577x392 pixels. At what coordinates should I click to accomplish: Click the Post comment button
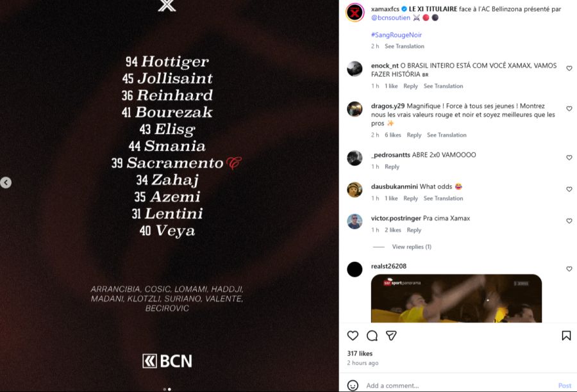[564, 386]
